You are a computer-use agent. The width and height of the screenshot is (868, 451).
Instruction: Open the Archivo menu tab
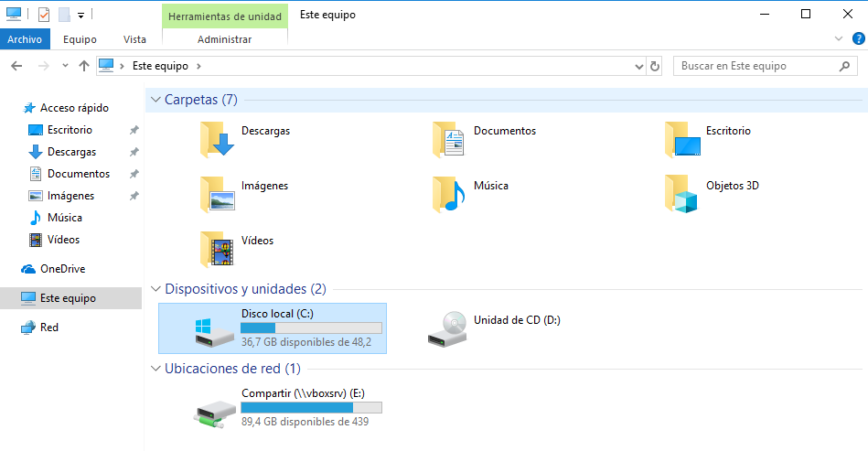[25, 39]
